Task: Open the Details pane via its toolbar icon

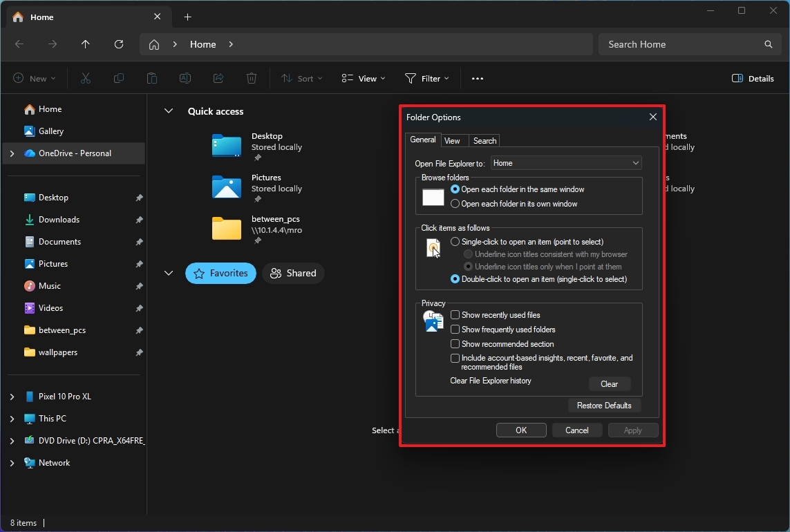Action: pyautogui.click(x=752, y=78)
